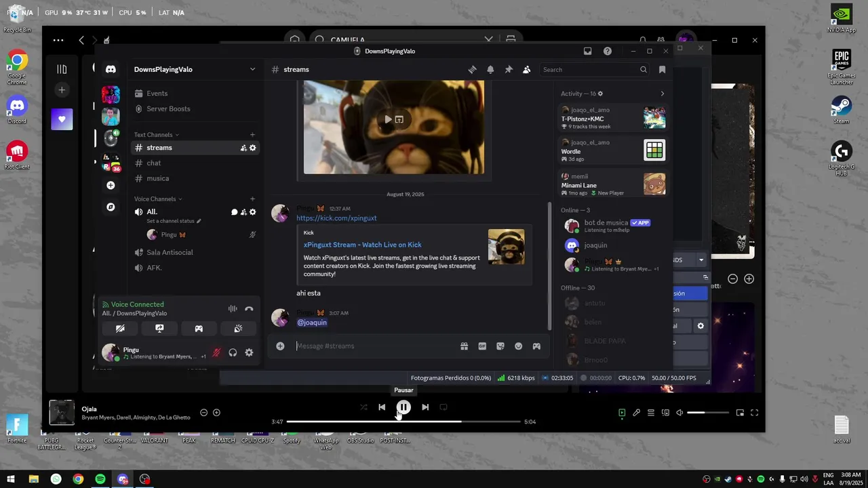Open the kick.com/xpinguxt link
Image resolution: width=868 pixels, height=488 pixels.
click(336, 218)
